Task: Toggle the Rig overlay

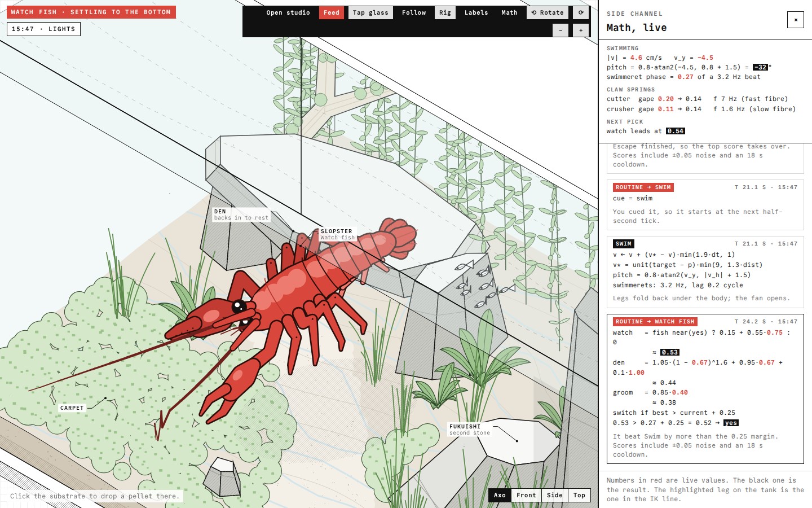Action: pyautogui.click(x=445, y=12)
